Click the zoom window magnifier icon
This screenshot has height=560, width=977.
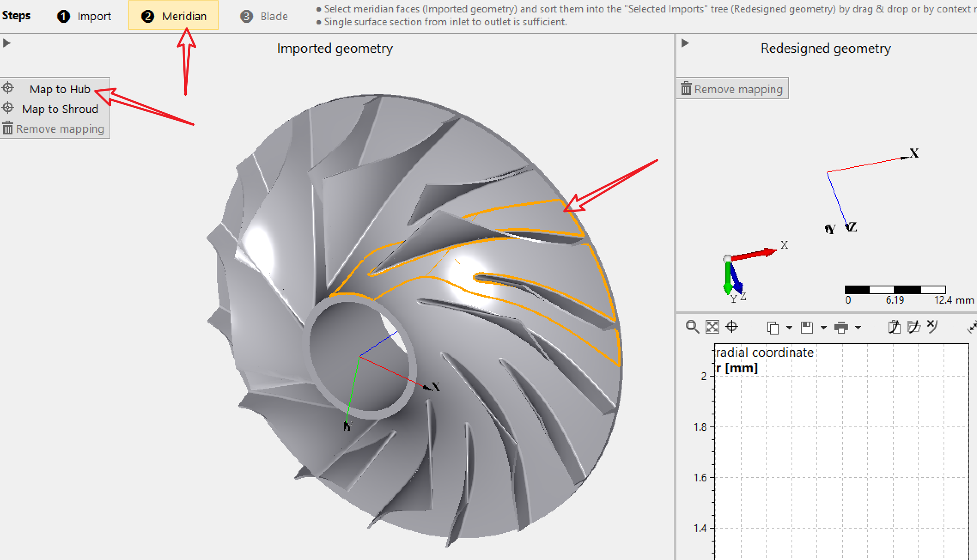coord(692,327)
